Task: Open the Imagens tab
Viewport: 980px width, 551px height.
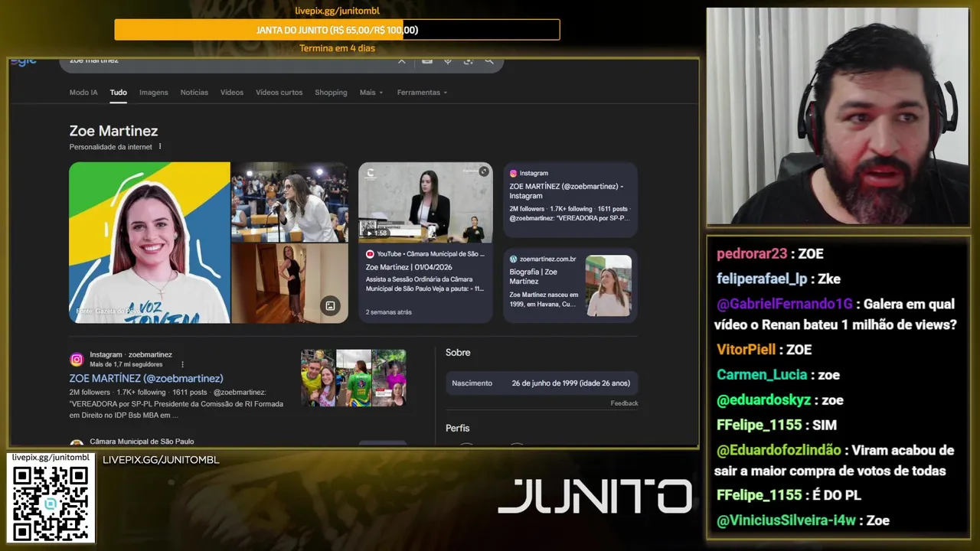Action: point(153,93)
